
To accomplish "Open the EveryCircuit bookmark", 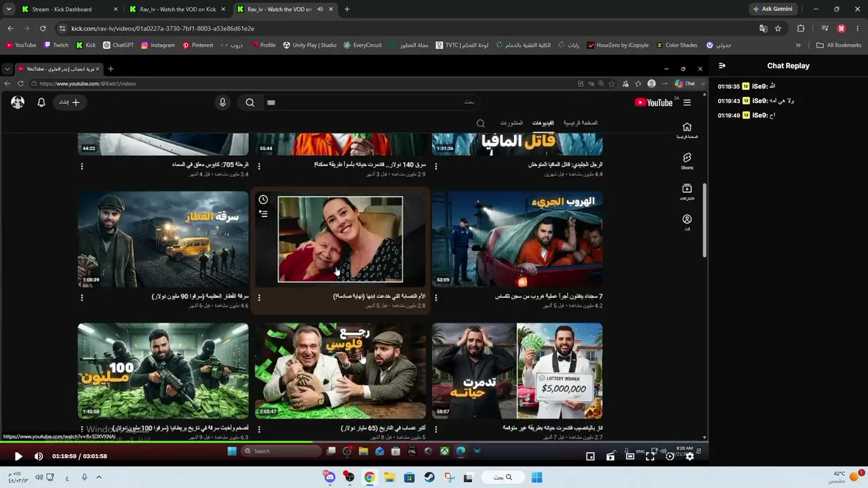I will 363,45.
